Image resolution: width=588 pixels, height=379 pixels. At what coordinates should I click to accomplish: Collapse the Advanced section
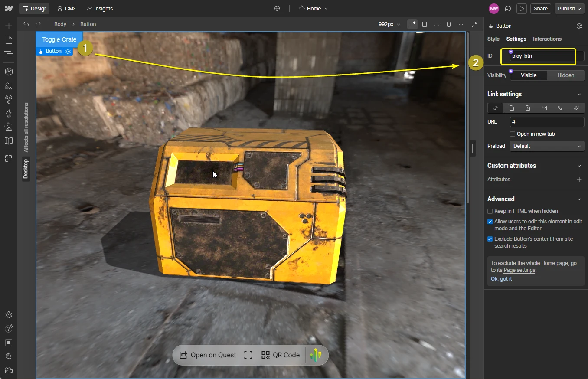(579, 199)
